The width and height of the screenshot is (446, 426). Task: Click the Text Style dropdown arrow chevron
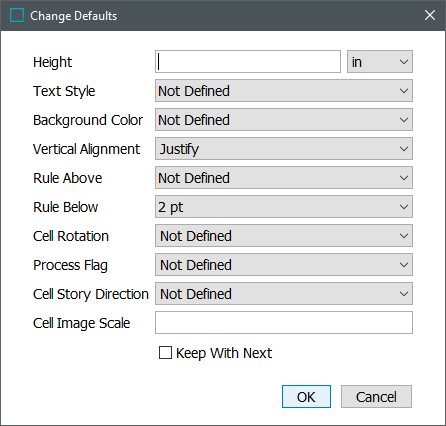pos(404,91)
